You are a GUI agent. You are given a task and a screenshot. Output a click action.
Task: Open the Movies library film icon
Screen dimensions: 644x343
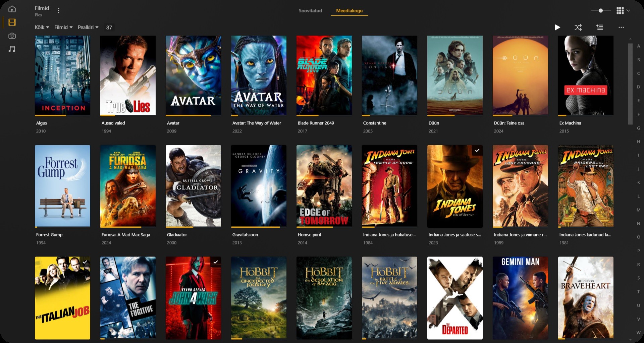click(x=12, y=22)
